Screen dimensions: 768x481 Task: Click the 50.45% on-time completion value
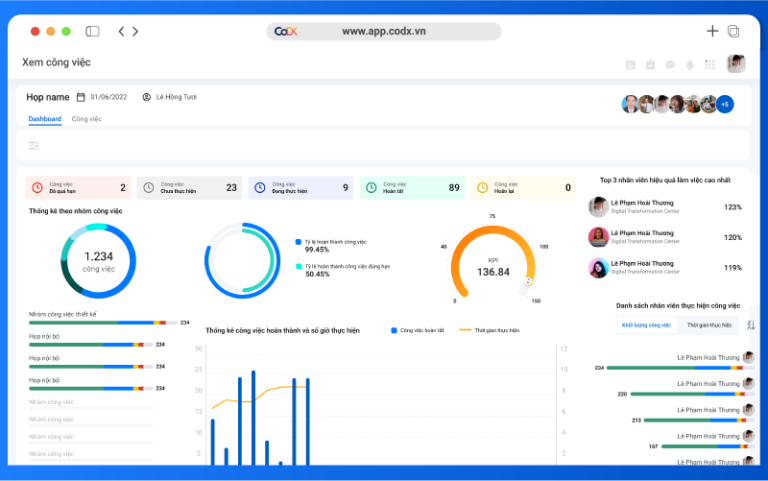(x=317, y=274)
